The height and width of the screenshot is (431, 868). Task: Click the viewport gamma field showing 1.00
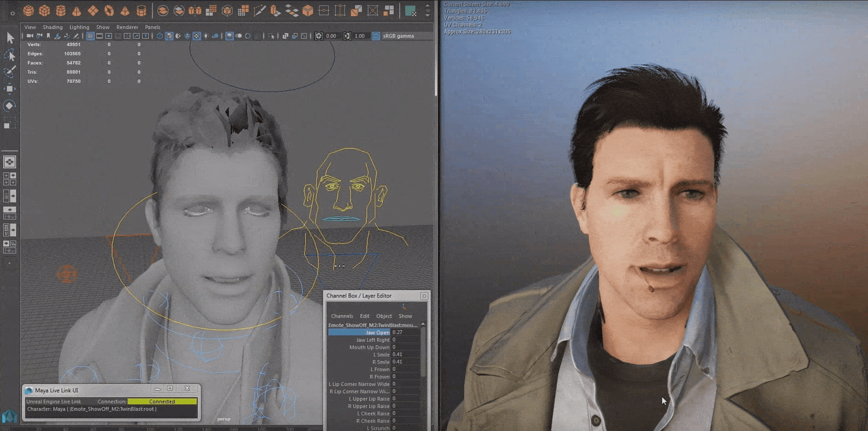pyautogui.click(x=360, y=36)
